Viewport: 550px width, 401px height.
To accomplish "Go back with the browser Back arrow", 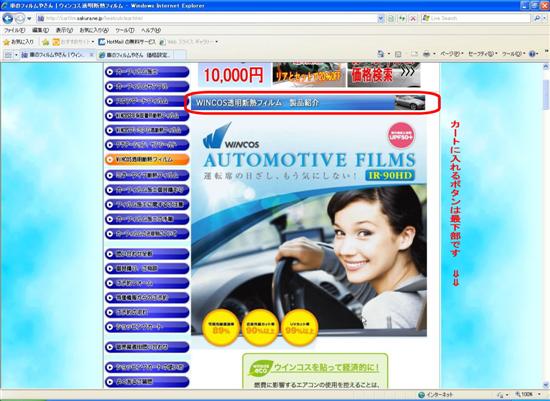I will [x=8, y=18].
